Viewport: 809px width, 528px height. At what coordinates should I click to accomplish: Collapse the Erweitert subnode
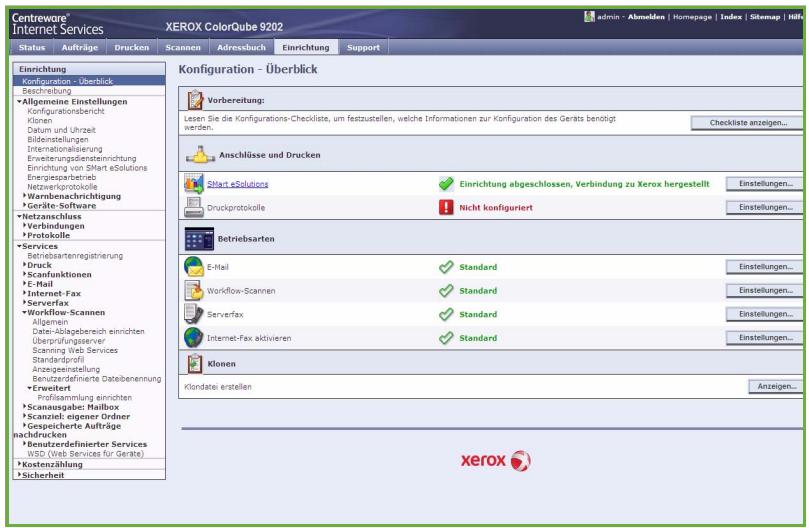29,388
